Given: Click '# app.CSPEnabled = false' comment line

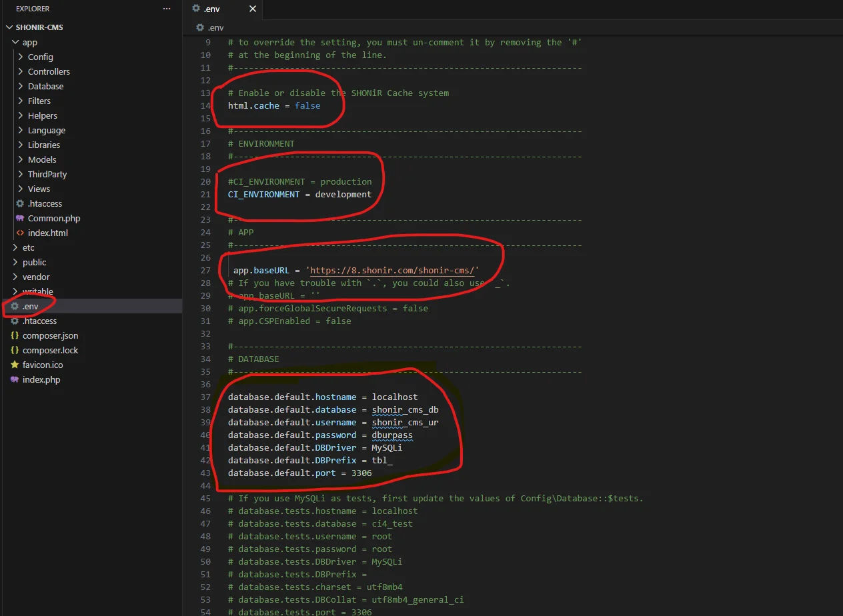Looking at the screenshot, I should click(x=289, y=321).
